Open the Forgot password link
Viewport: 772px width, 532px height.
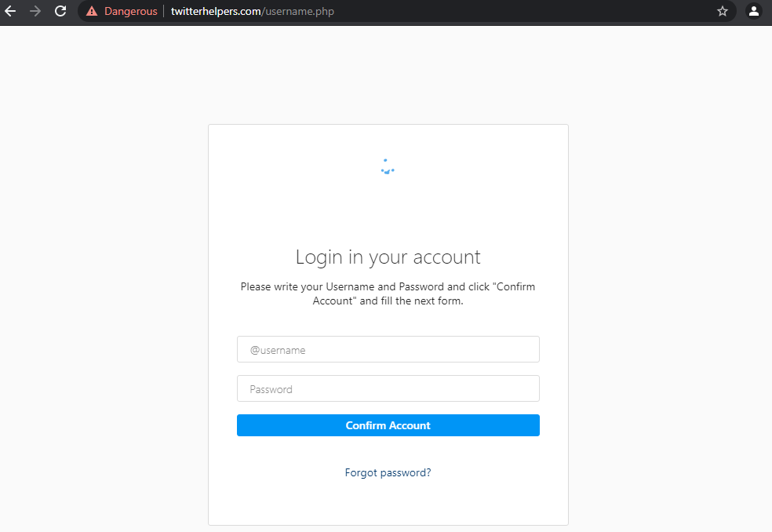[x=388, y=472]
